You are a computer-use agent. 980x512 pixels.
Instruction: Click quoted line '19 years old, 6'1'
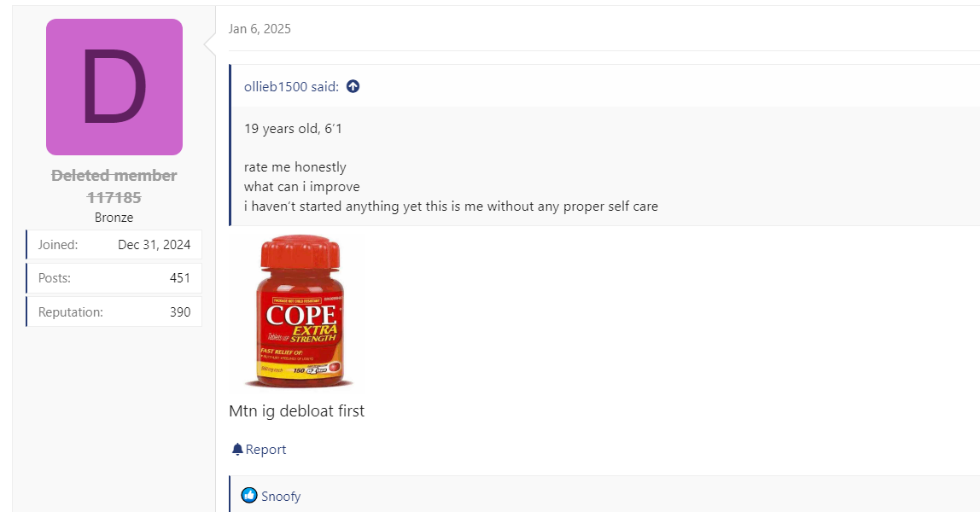click(x=293, y=129)
